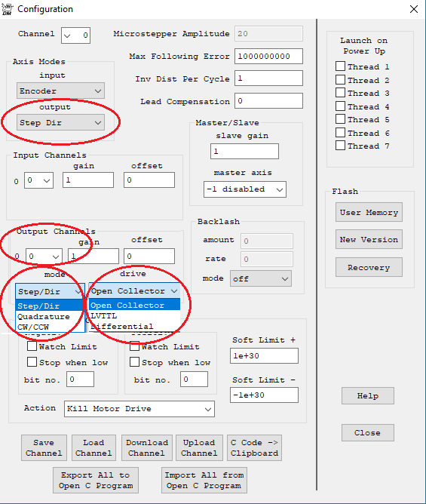Click the Recovery flash button
This screenshot has height=504, width=426.
tap(369, 267)
